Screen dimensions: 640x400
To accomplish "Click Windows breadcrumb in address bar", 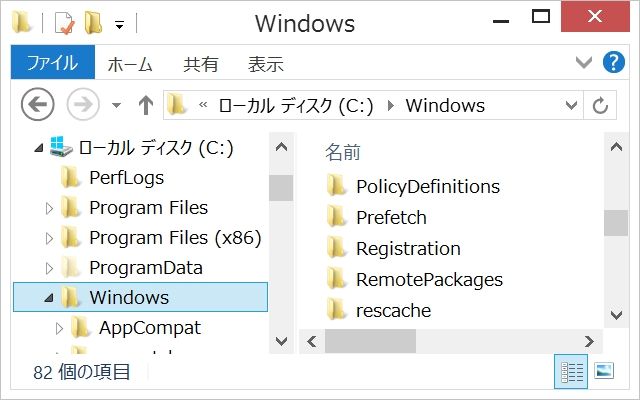I will [x=445, y=106].
